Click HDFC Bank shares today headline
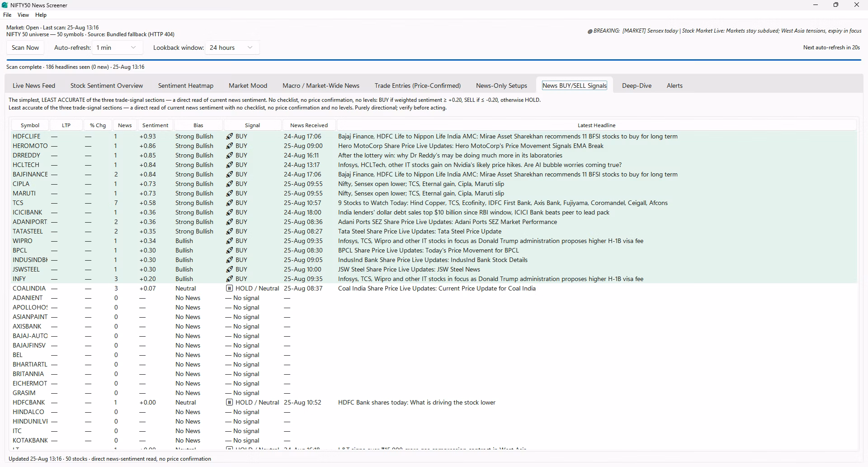This screenshot has height=467, width=868. pos(417,402)
